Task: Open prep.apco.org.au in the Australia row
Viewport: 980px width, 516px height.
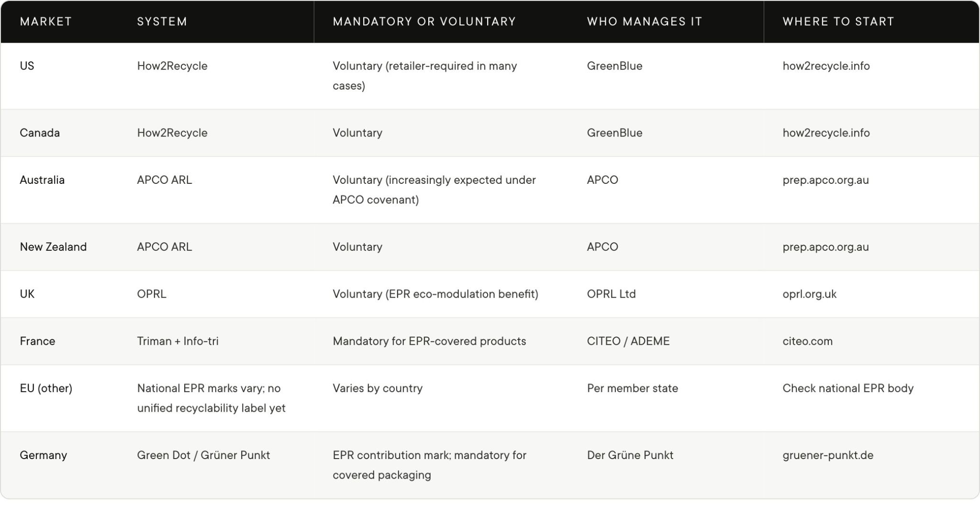Action: click(x=825, y=180)
